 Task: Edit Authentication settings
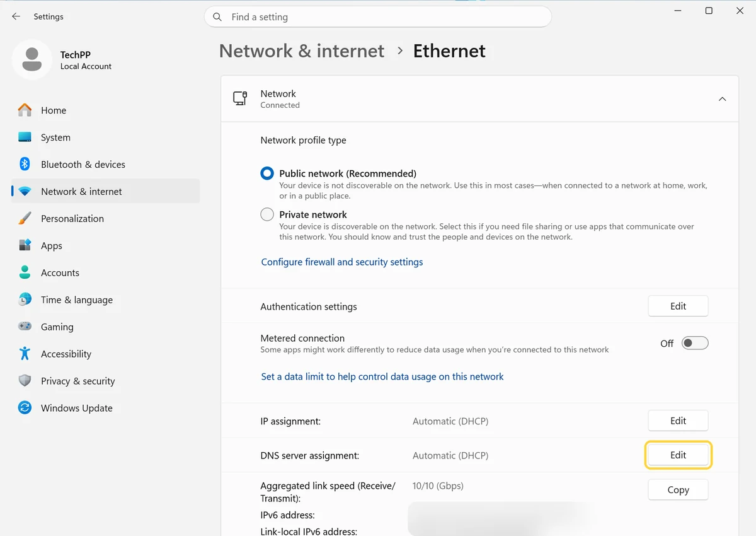pos(678,306)
